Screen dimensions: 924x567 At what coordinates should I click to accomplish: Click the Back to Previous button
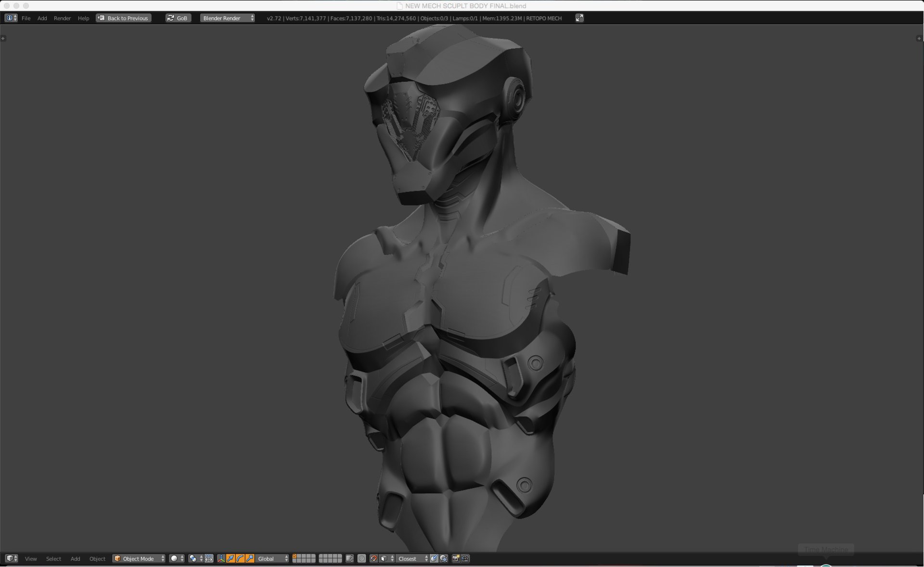(123, 18)
